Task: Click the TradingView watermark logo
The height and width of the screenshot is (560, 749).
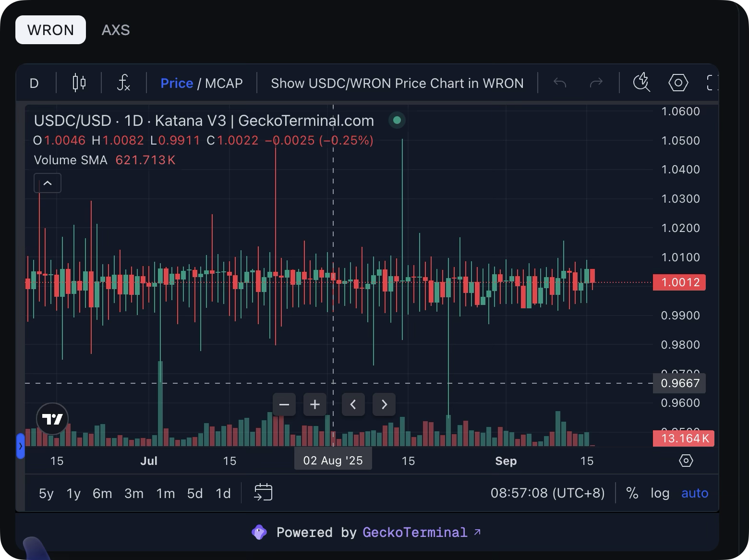Action: click(52, 418)
